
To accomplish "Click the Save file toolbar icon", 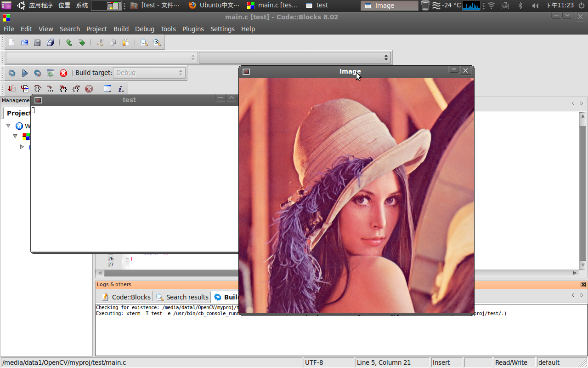I will pyautogui.click(x=37, y=42).
